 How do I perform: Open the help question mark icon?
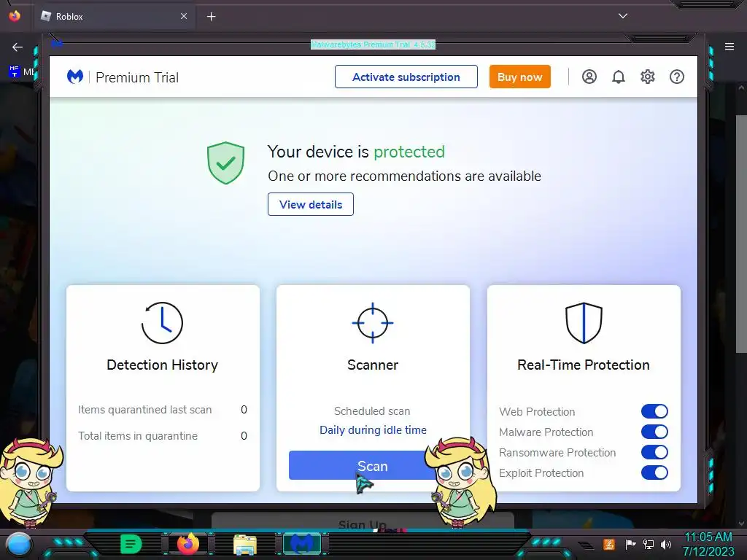point(677,77)
